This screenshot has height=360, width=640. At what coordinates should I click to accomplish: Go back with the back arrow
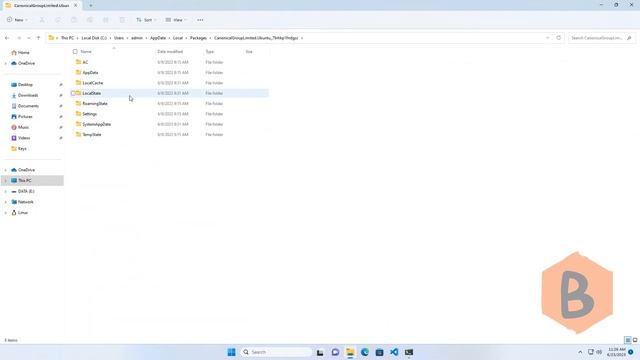pyautogui.click(x=7, y=38)
